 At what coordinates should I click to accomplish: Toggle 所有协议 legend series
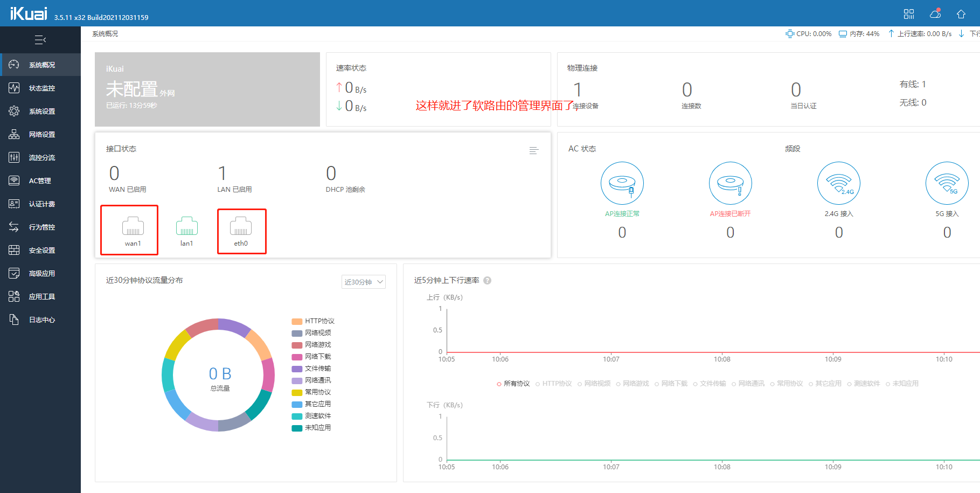(x=513, y=384)
